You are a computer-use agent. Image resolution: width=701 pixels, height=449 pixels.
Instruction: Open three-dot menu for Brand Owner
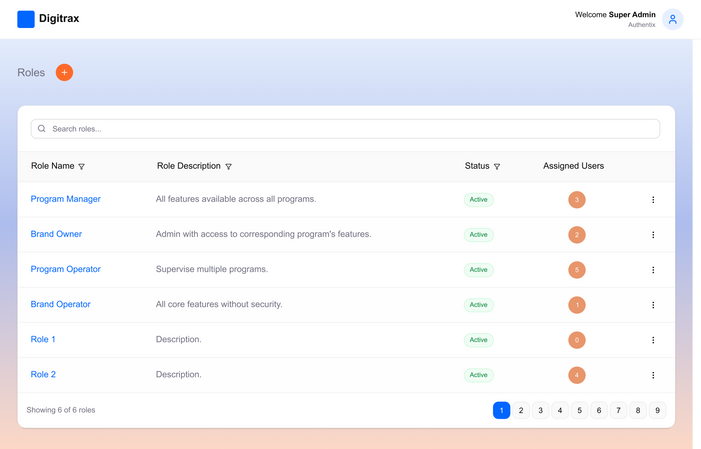[x=653, y=235]
